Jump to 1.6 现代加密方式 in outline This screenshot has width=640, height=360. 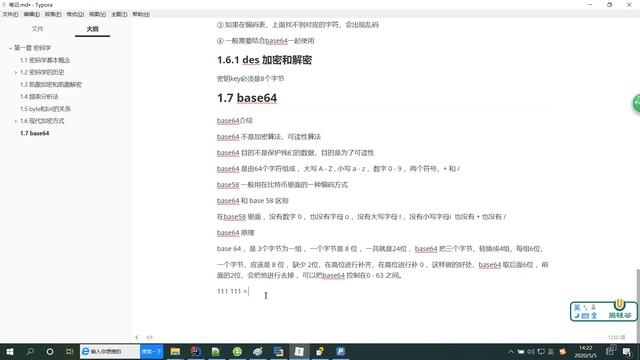coord(42,121)
